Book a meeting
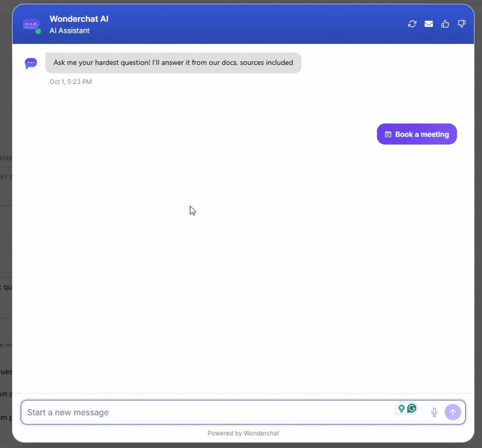Image resolution: width=482 pixels, height=448 pixels. point(417,134)
